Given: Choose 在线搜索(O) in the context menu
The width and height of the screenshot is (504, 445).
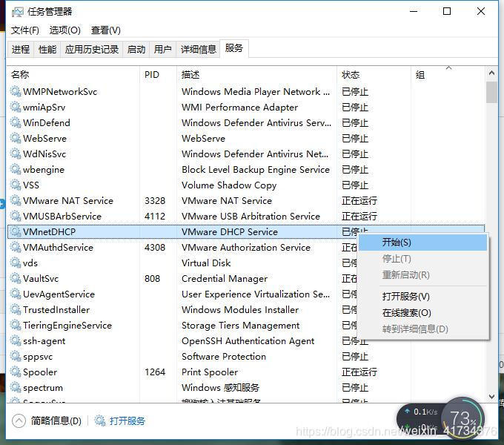Looking at the screenshot, I should point(422,312).
